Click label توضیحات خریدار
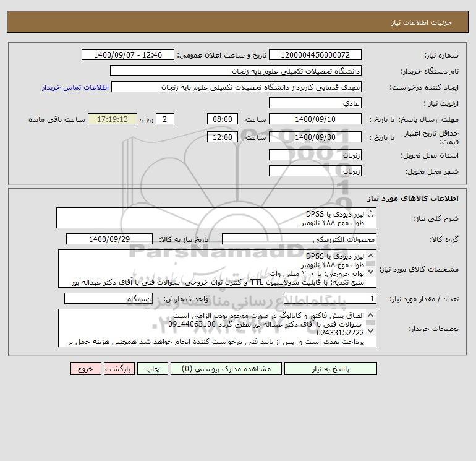Viewport: 476px width, 461px height. pos(433,329)
